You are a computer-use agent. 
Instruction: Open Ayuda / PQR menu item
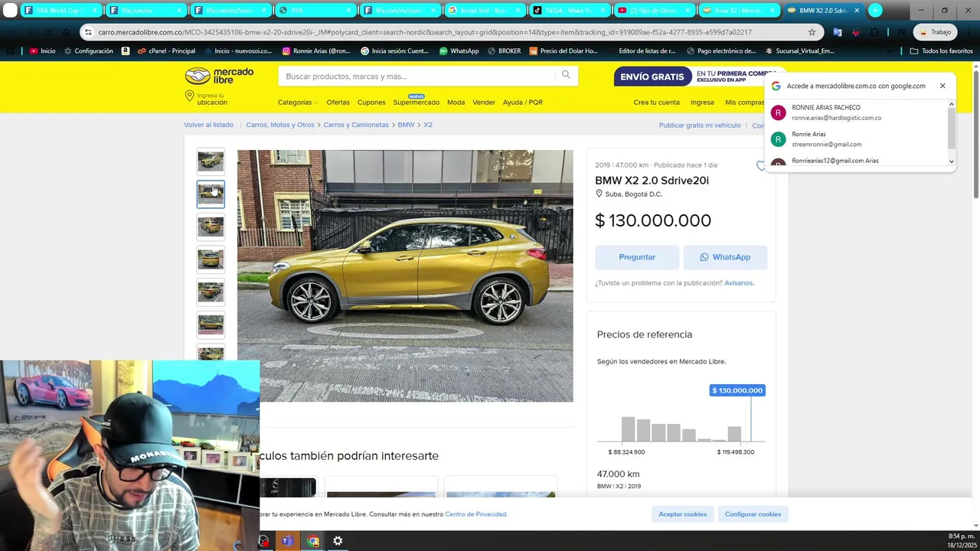coord(523,103)
